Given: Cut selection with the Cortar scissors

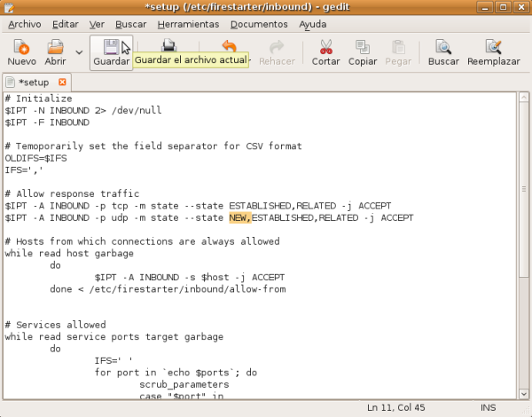Looking at the screenshot, I should [325, 47].
